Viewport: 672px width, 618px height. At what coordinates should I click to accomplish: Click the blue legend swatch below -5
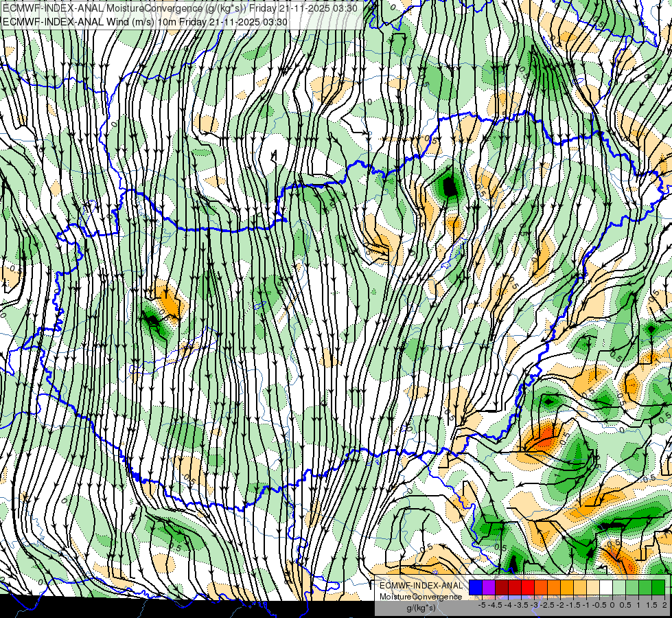click(476, 588)
